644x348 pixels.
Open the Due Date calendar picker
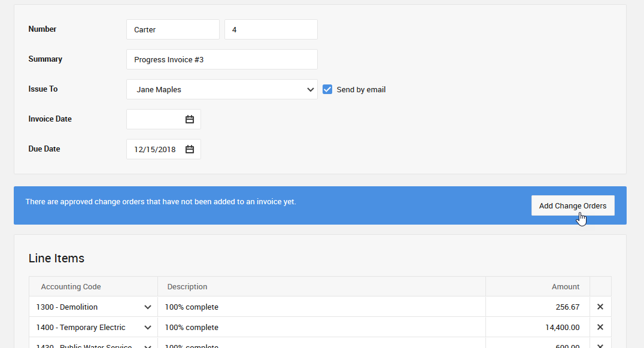tap(190, 149)
